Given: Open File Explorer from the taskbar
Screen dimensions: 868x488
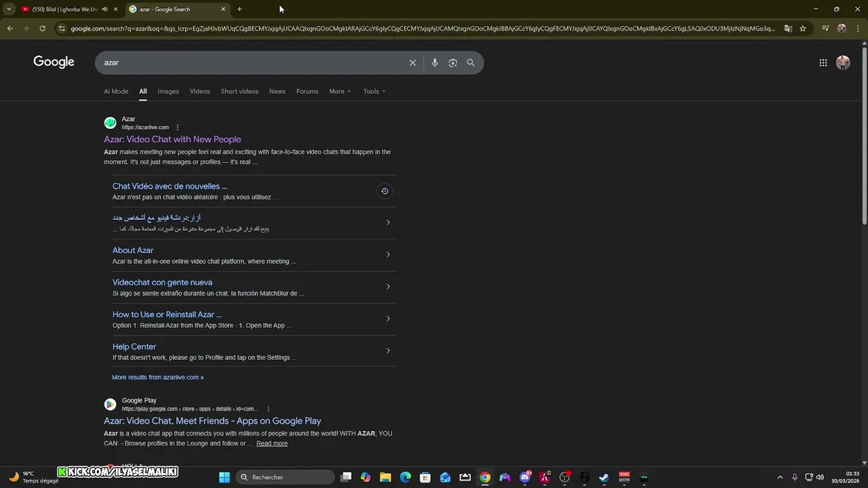Looking at the screenshot, I should coord(385,477).
